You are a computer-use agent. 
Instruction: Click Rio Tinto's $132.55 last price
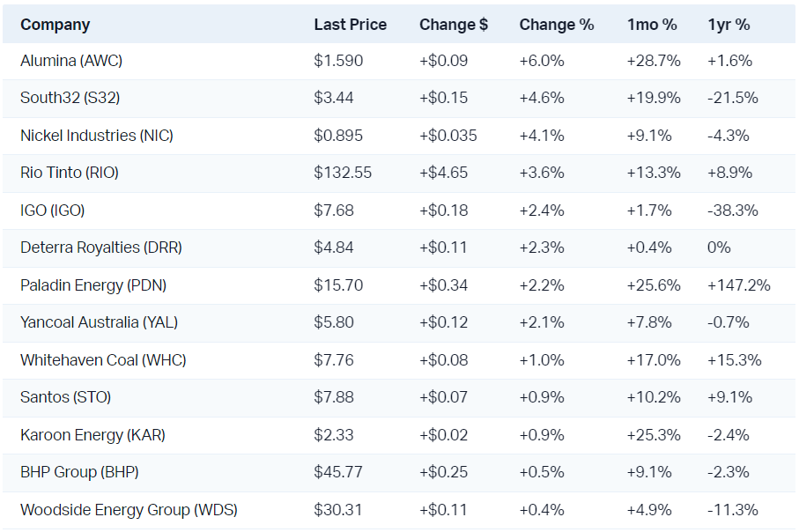click(343, 173)
